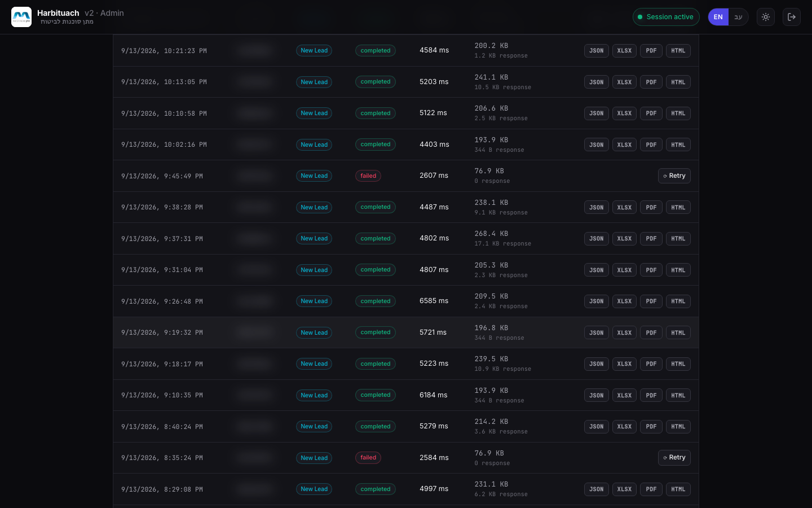The width and height of the screenshot is (812, 508).
Task: Export XLSX for the 10:13:05 PM row
Action: [x=624, y=82]
